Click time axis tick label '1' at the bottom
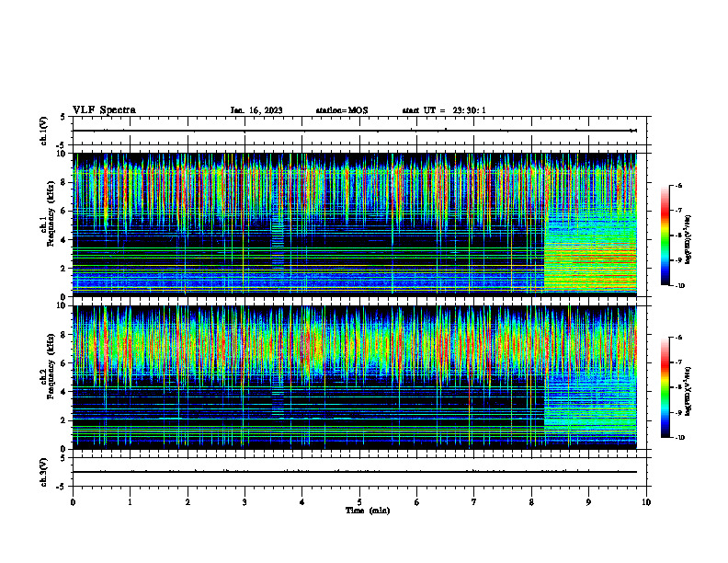728x563 pixels. coord(130,502)
